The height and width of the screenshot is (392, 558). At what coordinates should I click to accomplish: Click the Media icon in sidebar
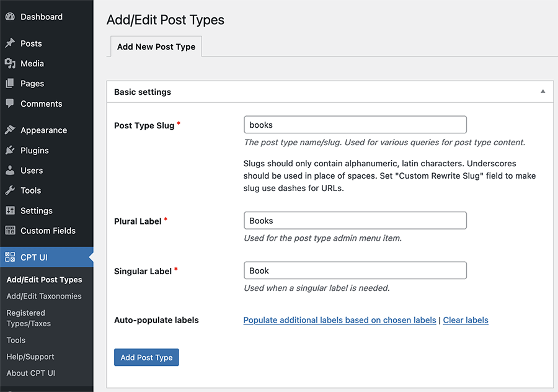[10, 63]
